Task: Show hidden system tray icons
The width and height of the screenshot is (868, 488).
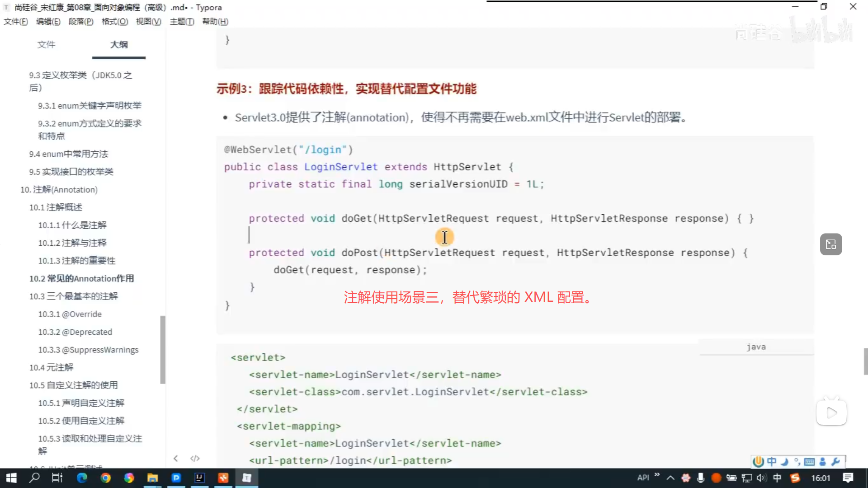Action: pos(670,478)
